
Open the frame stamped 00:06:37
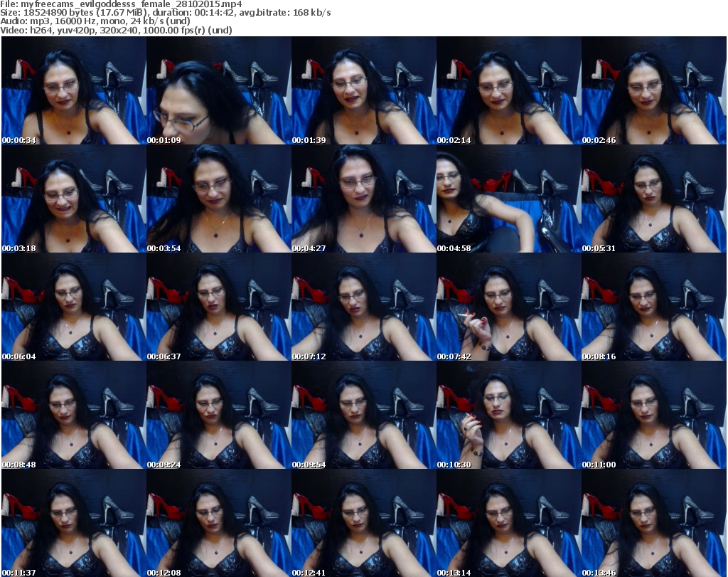click(219, 307)
